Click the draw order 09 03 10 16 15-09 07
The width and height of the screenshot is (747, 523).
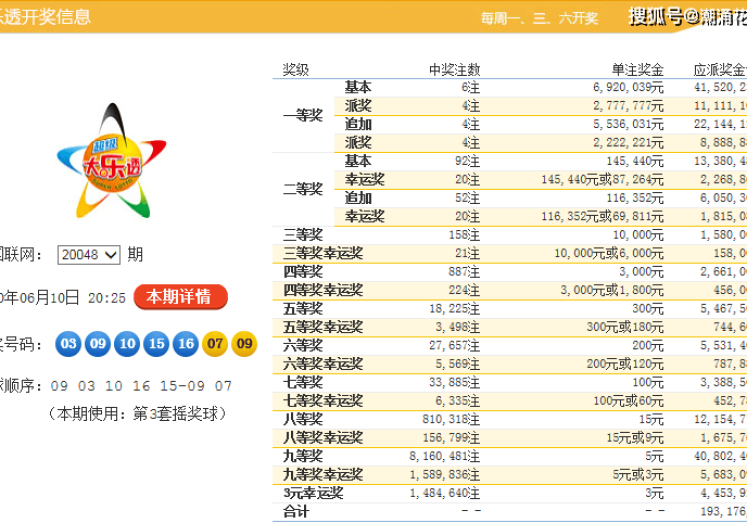(141, 386)
